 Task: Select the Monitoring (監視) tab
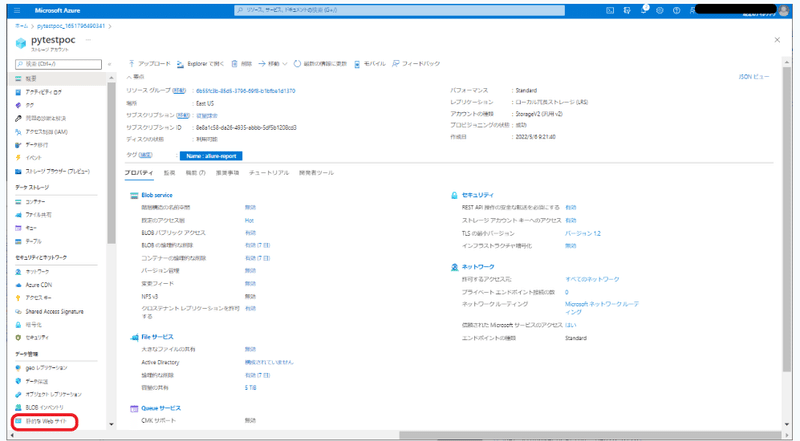pyautogui.click(x=169, y=173)
